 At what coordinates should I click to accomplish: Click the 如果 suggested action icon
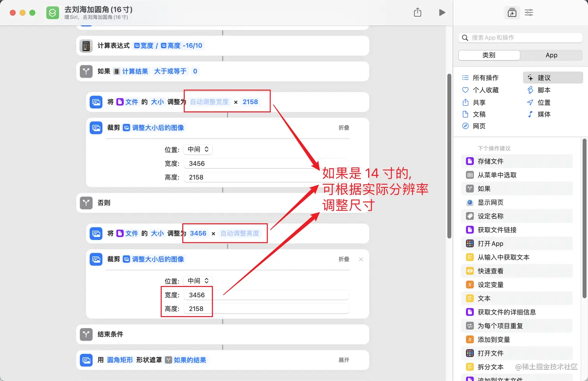pyautogui.click(x=470, y=189)
